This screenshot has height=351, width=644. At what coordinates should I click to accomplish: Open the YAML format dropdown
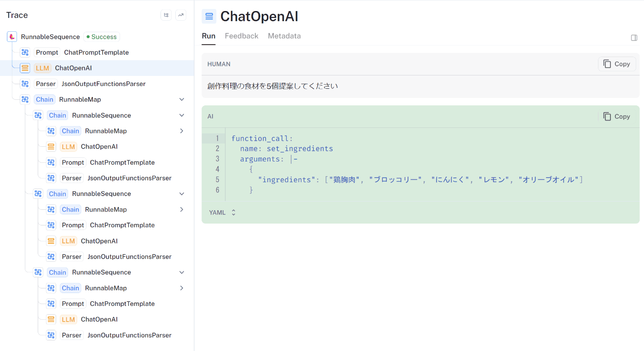click(222, 213)
